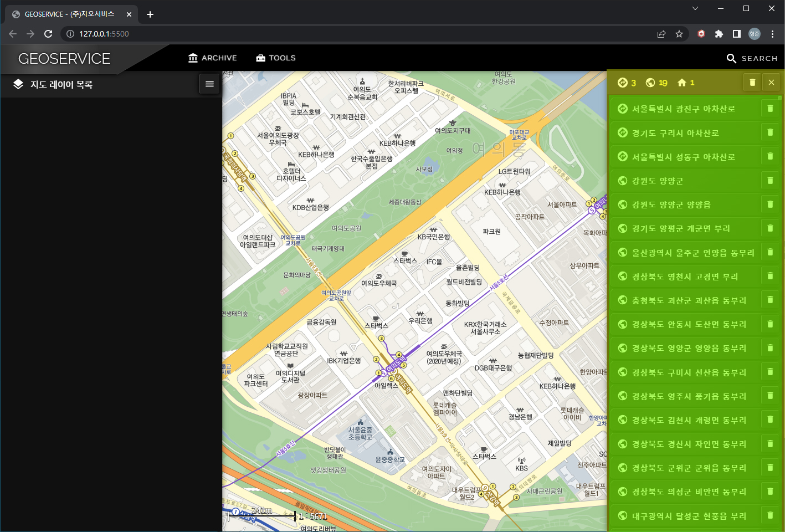Bookmark this page with the star icon

679,34
